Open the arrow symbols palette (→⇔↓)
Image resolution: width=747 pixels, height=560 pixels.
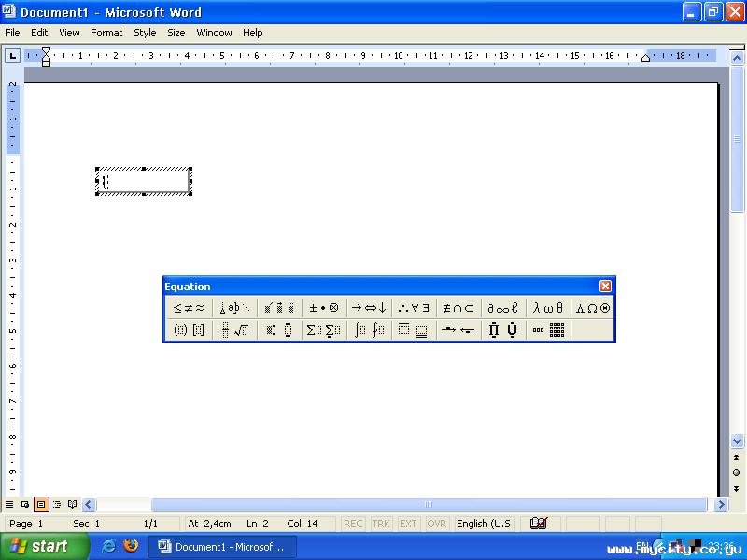(x=369, y=308)
